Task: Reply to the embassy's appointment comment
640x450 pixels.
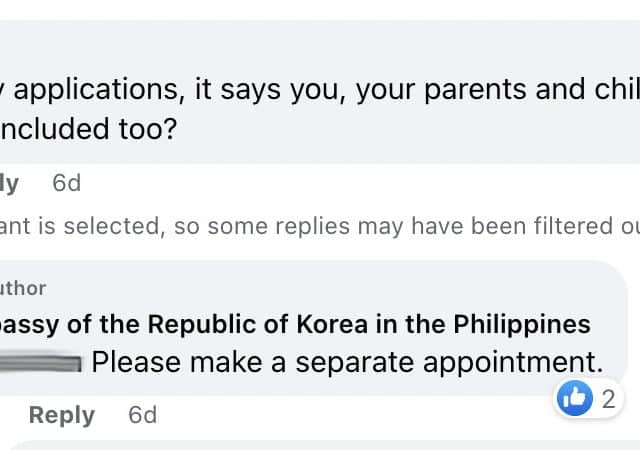Action: pos(61,415)
